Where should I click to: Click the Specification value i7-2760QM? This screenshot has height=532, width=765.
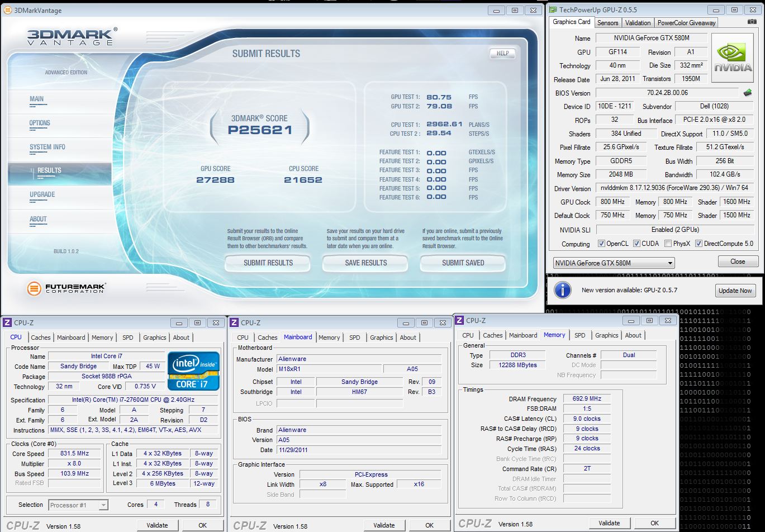[x=133, y=400]
